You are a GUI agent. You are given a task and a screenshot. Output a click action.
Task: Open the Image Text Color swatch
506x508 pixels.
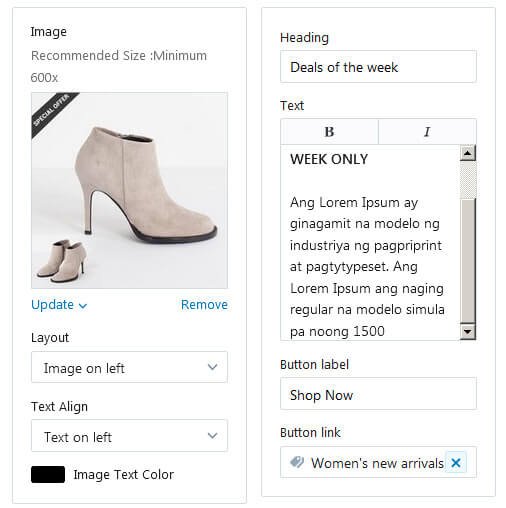tap(48, 474)
